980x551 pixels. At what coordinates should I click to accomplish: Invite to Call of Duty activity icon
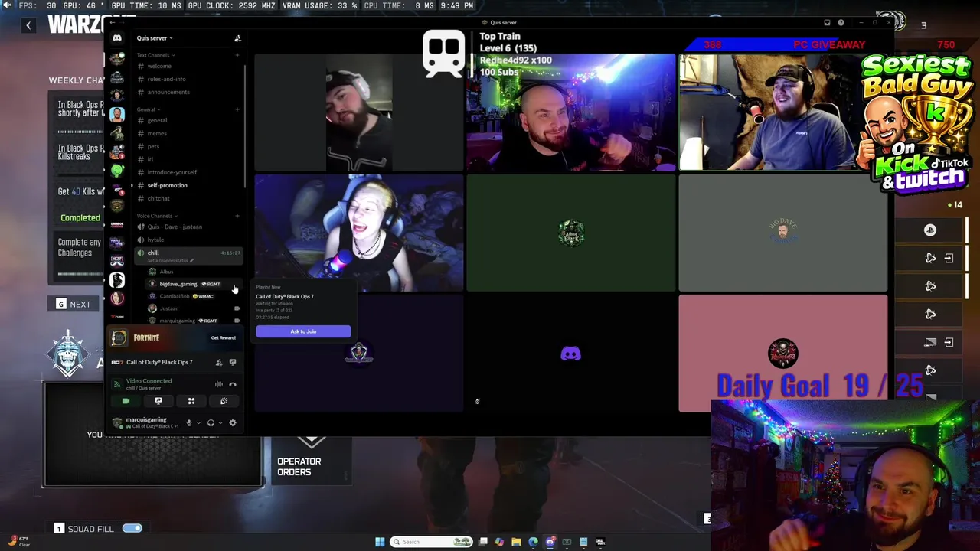click(219, 362)
